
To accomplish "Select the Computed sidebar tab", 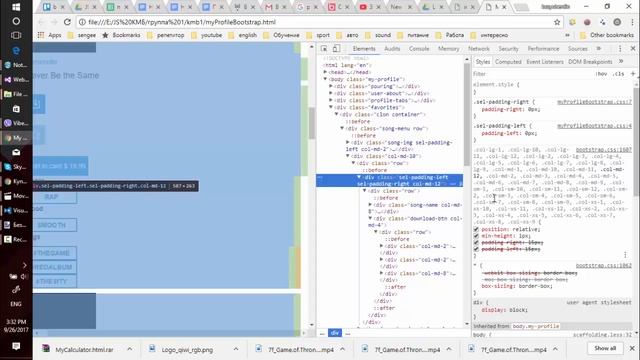I will (x=508, y=62).
